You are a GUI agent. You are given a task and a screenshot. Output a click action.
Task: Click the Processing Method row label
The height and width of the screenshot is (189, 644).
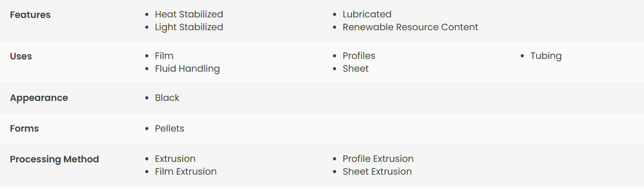point(54,159)
